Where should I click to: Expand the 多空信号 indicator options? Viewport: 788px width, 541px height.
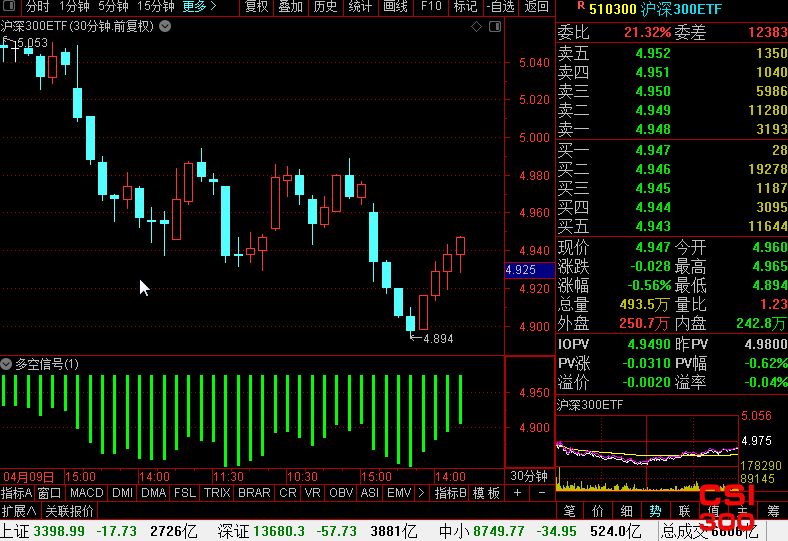pos(6,364)
